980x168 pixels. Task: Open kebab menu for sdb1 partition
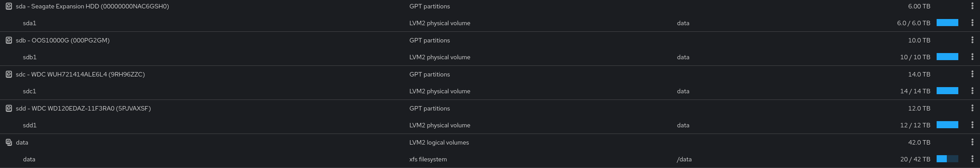pyautogui.click(x=972, y=57)
